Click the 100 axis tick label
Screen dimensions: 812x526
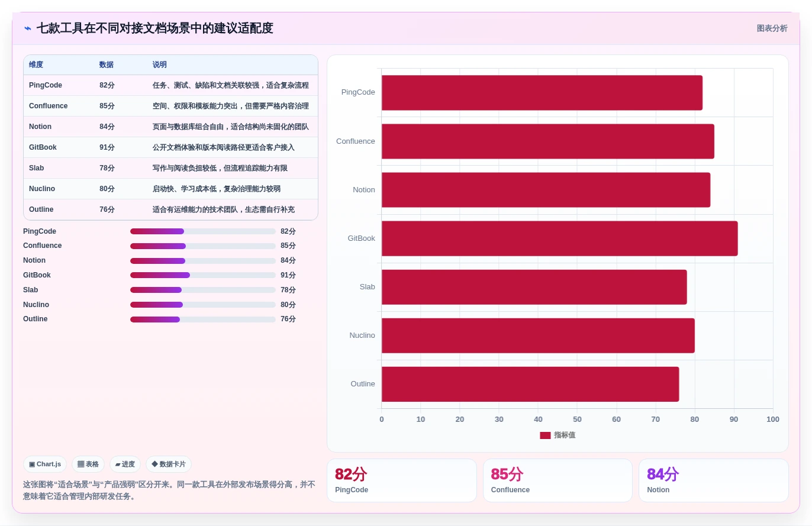(773, 419)
